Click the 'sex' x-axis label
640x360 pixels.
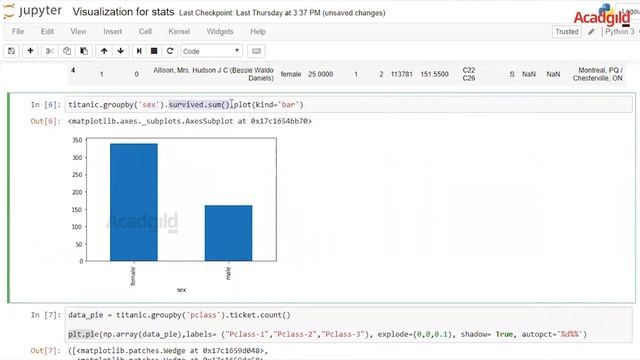pos(181,290)
